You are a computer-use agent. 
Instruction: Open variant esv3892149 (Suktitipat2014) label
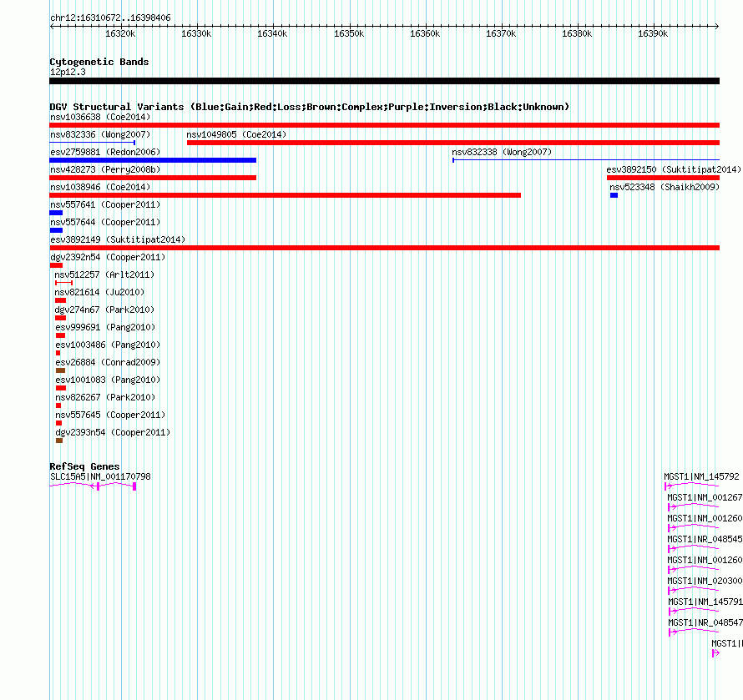[x=118, y=239]
